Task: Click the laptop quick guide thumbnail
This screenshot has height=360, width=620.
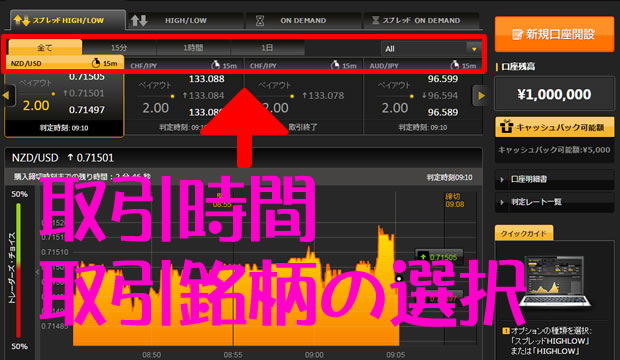Action: (x=555, y=282)
